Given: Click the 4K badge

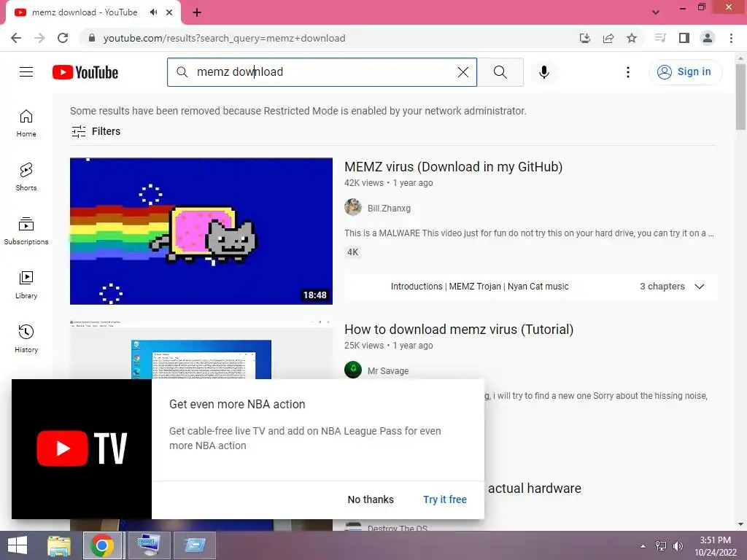Looking at the screenshot, I should coord(352,252).
